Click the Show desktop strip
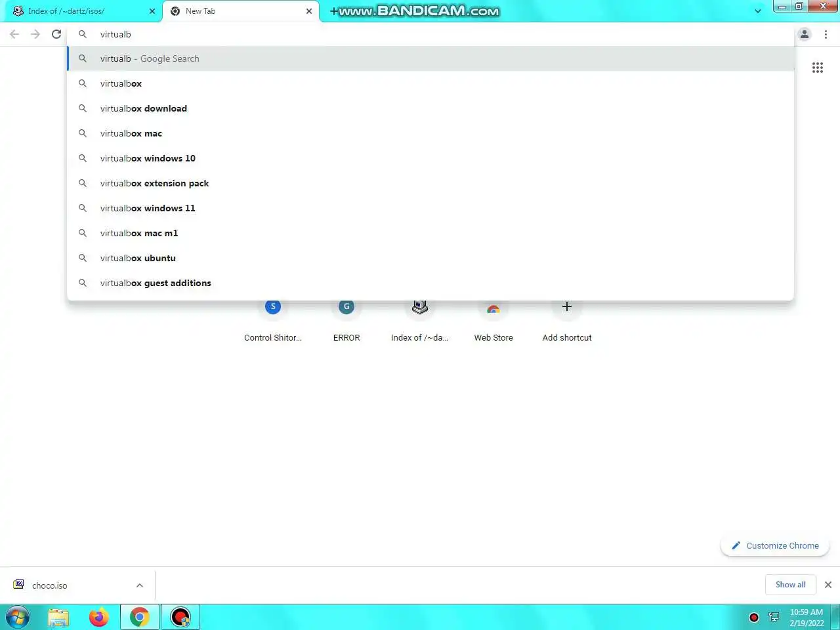This screenshot has width=840, height=630. click(835, 618)
